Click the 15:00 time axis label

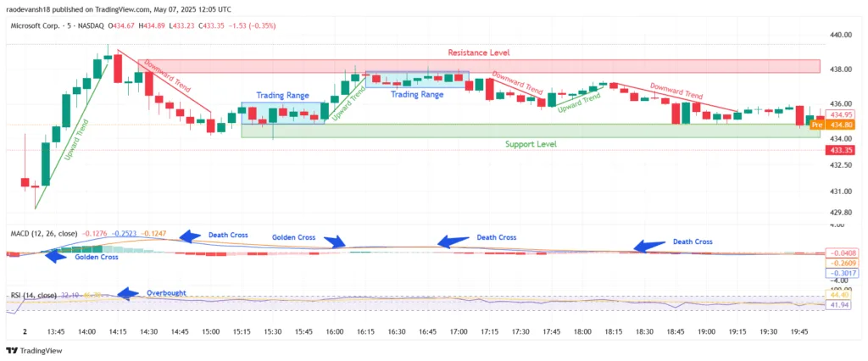click(x=211, y=331)
